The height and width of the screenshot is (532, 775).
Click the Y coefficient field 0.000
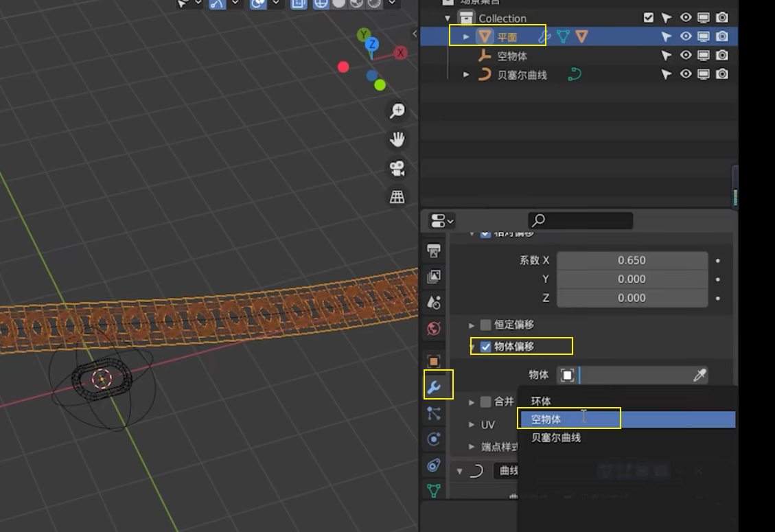pos(632,279)
